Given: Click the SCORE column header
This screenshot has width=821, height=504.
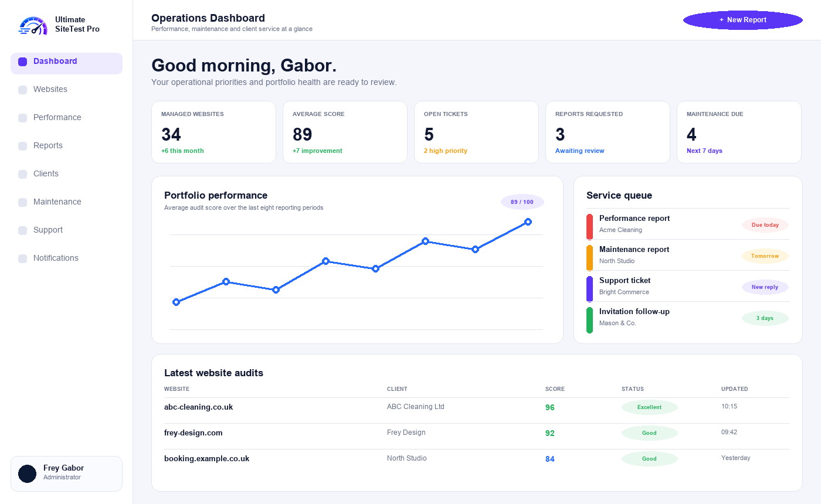Looking at the screenshot, I should pyautogui.click(x=555, y=389).
